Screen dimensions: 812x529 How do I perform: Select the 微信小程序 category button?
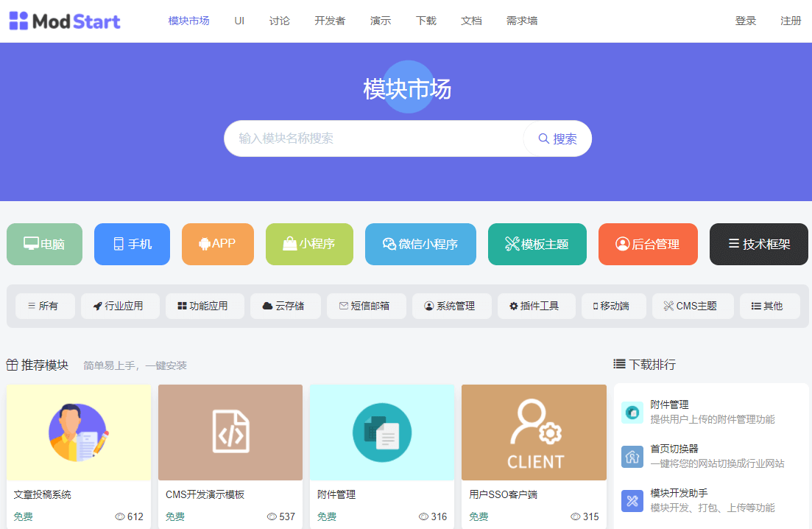coord(420,244)
